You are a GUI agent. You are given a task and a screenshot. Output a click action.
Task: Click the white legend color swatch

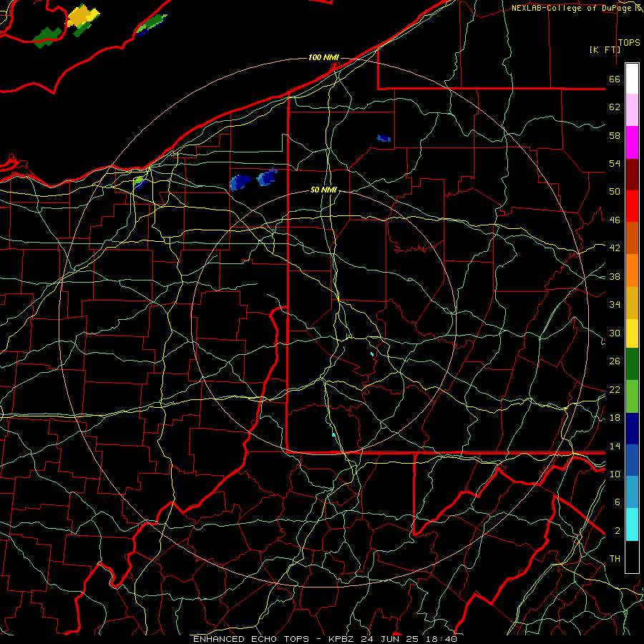pos(632,79)
